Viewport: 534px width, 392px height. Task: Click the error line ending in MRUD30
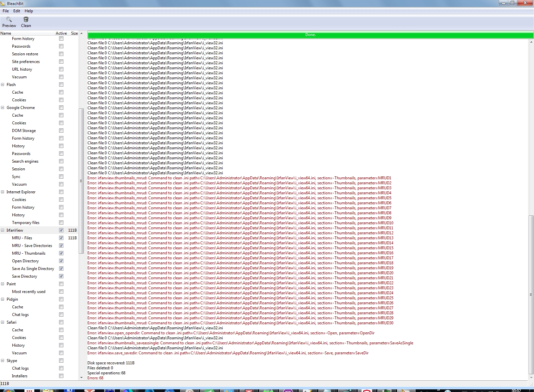coord(240,323)
